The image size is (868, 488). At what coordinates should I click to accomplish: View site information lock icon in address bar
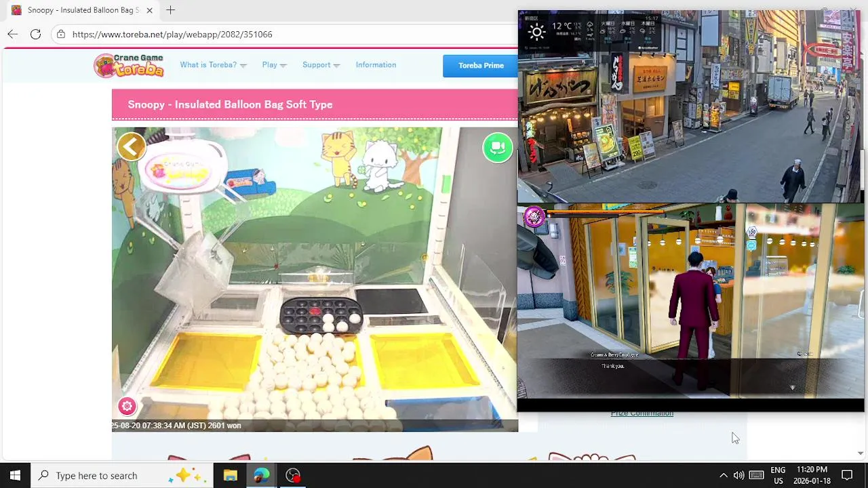click(61, 34)
